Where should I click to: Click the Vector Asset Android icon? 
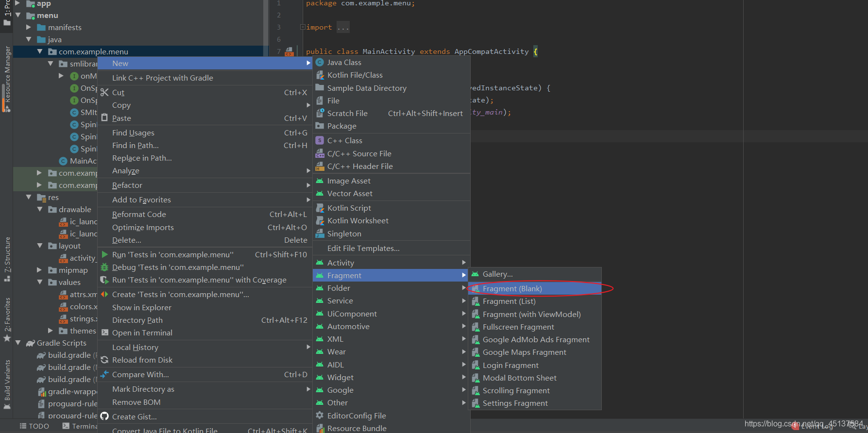pos(320,193)
